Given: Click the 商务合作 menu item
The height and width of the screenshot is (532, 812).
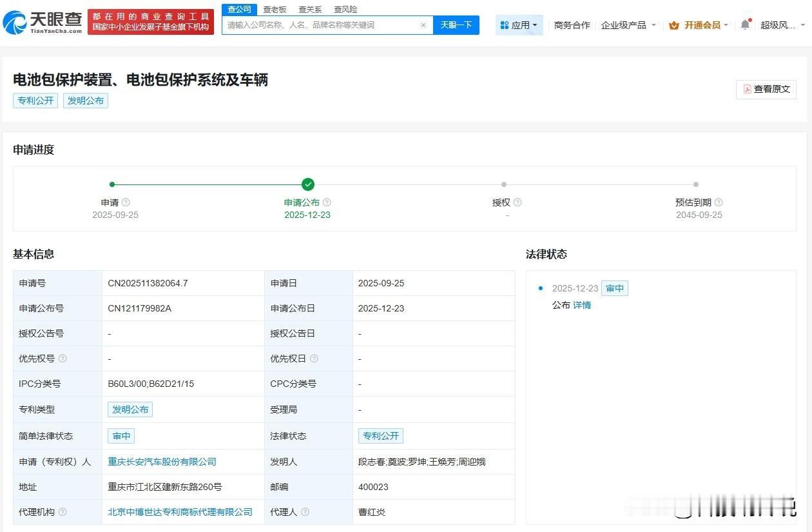Looking at the screenshot, I should [572, 25].
